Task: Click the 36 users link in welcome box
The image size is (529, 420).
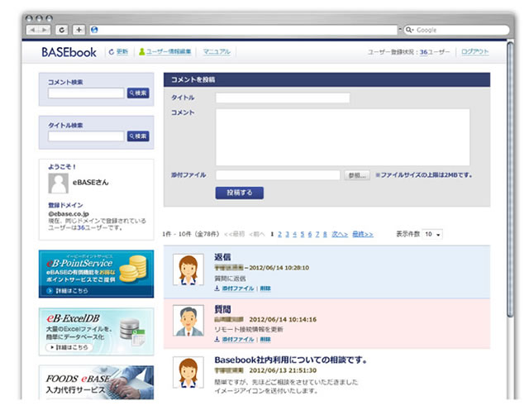Action: pyautogui.click(x=81, y=228)
